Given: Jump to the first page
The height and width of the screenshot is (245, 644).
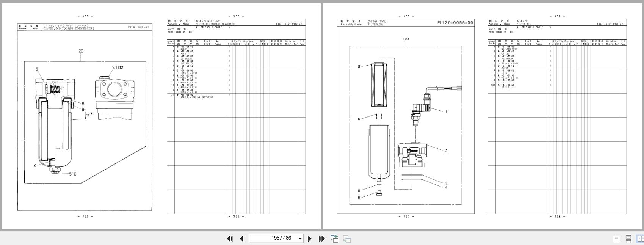Looking at the screenshot, I should pos(230,239).
